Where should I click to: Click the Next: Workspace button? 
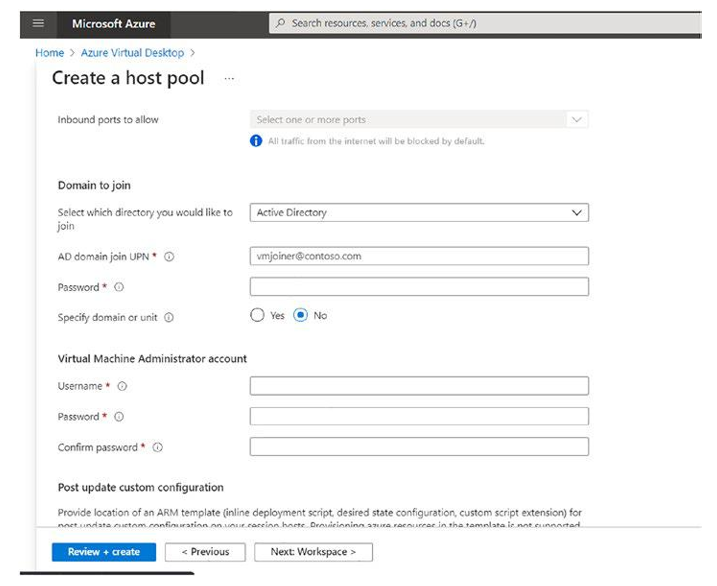(x=313, y=552)
